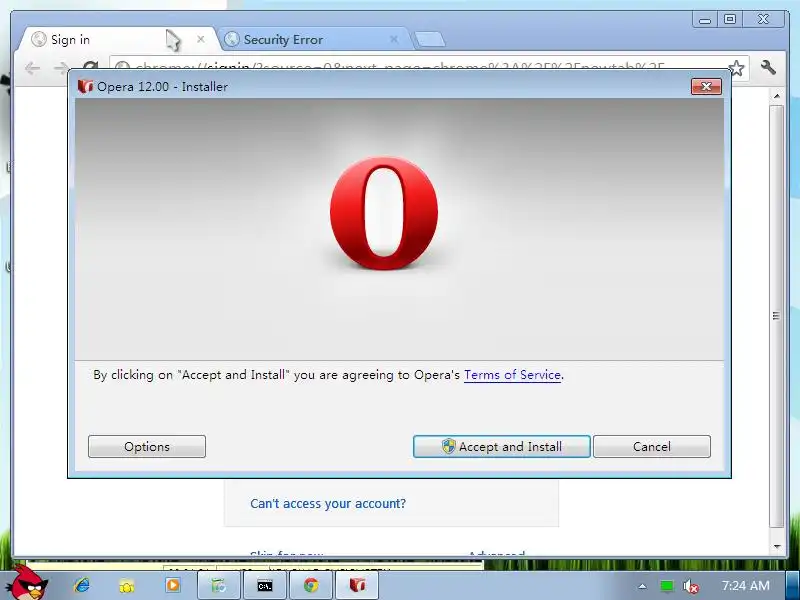The image size is (800, 600).
Task: Click the Can't access your account link
Action: (328, 504)
